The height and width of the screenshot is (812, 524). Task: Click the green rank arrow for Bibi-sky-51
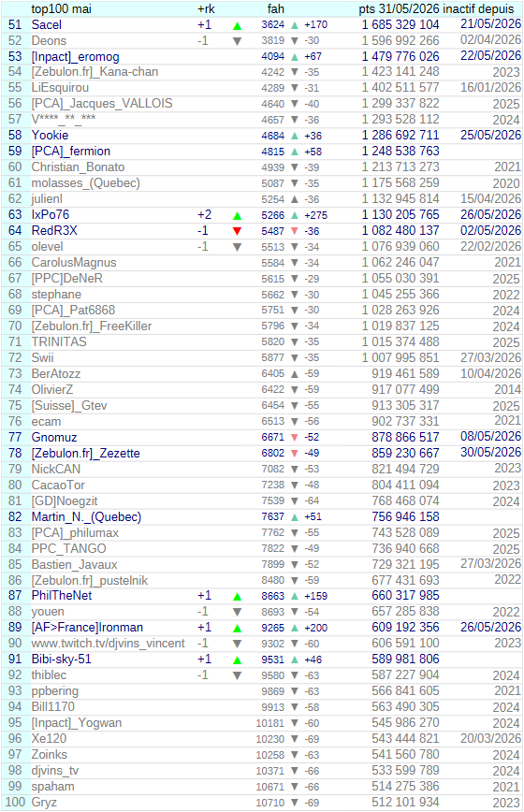point(237,660)
